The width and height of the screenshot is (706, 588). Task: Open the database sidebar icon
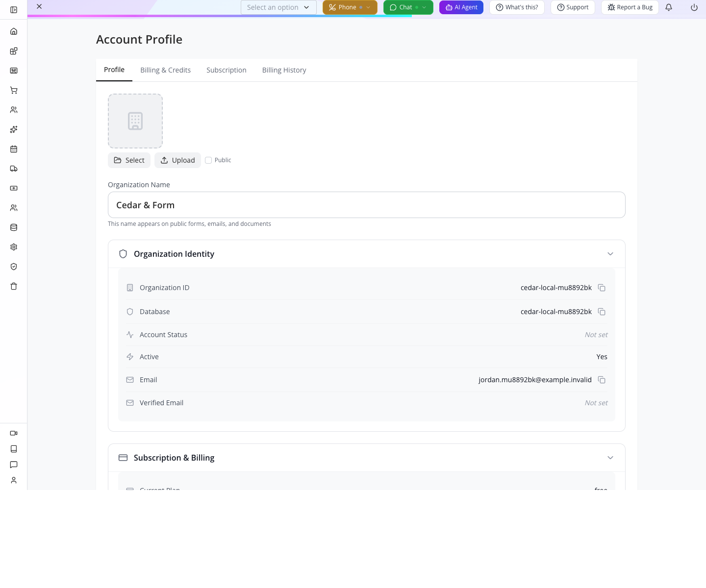14,227
